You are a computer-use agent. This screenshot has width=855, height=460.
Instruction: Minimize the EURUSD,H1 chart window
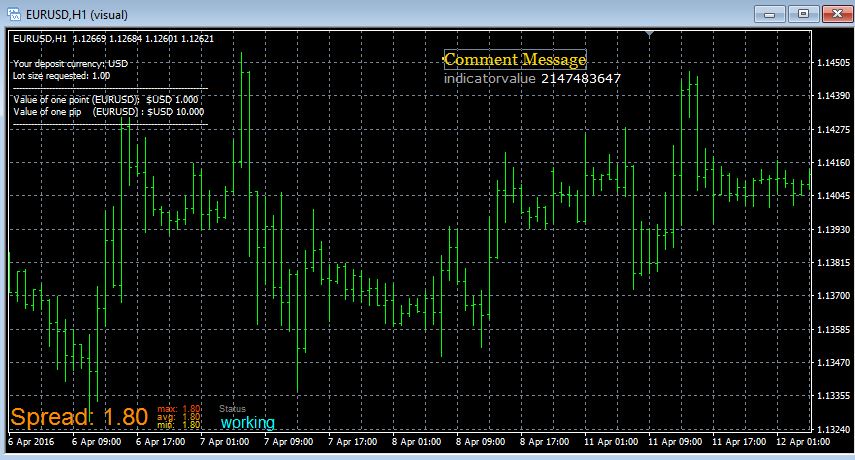(769, 14)
